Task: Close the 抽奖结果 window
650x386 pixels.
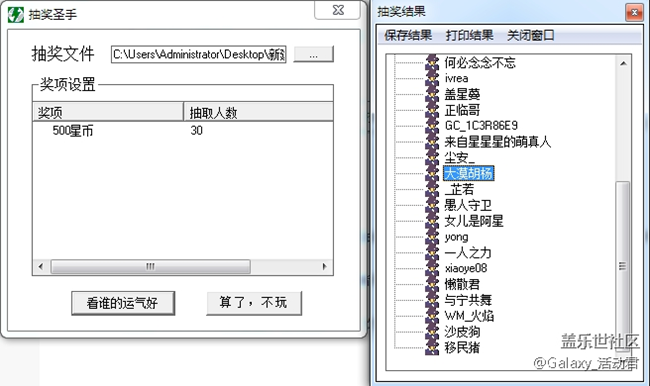Action: click(x=634, y=13)
